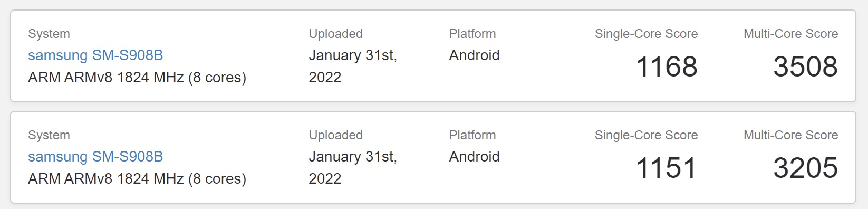Click upload date in the 1151 result card

pyautogui.click(x=353, y=167)
